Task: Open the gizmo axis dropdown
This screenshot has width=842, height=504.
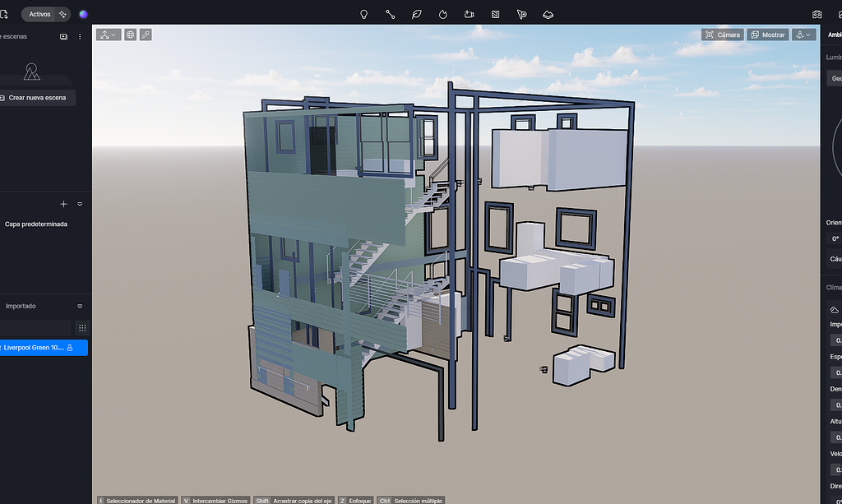Action: (109, 35)
